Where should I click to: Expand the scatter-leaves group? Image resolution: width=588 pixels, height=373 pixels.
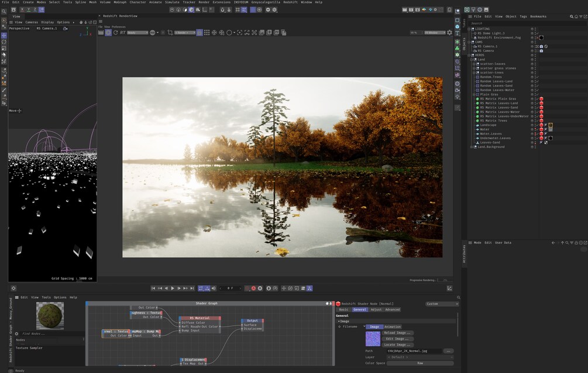pos(474,64)
